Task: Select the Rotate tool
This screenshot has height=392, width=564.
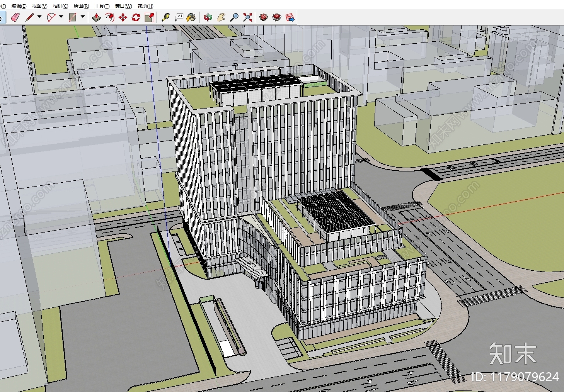Action: point(136,17)
